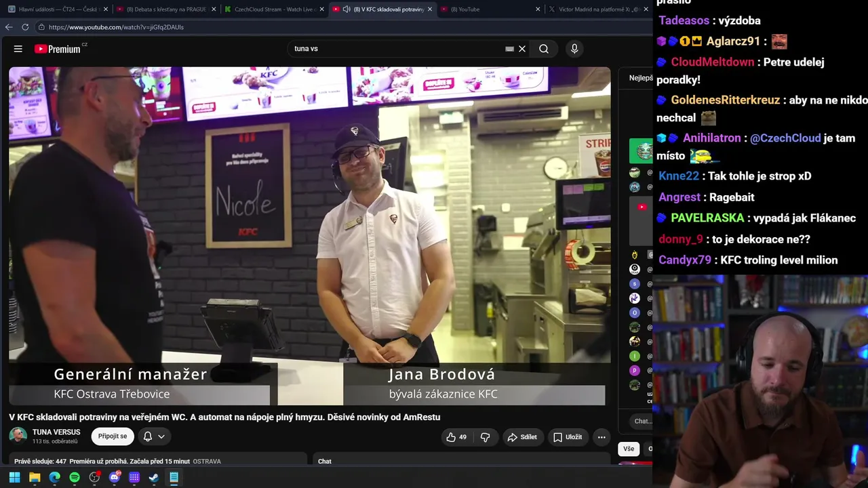Open the YouTube guide hamburger menu
Image resolution: width=868 pixels, height=488 pixels.
(x=18, y=49)
